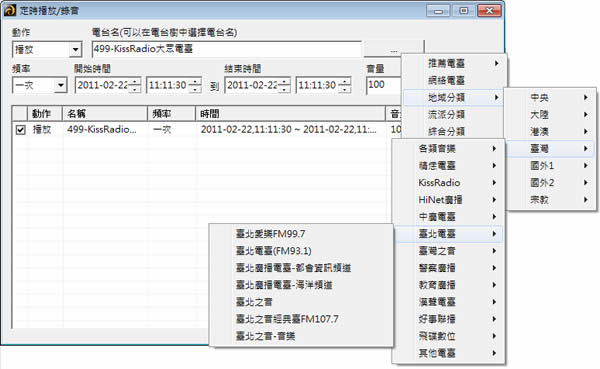Open the 好事聯播 submenu
This screenshot has width=600, height=369.
click(448, 319)
